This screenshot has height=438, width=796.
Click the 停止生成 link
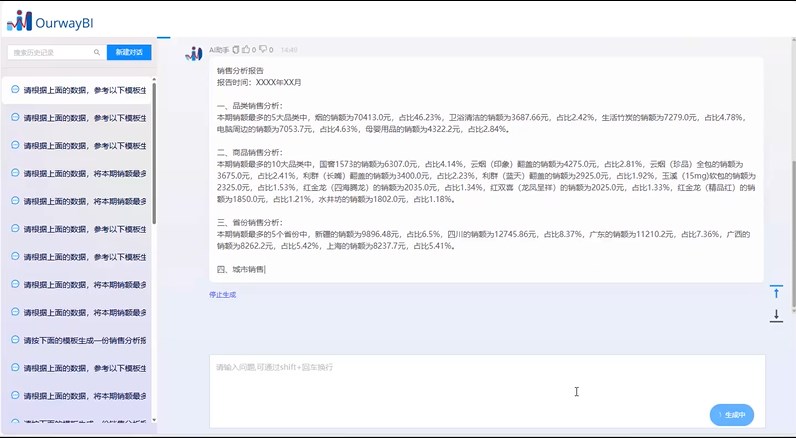(223, 295)
